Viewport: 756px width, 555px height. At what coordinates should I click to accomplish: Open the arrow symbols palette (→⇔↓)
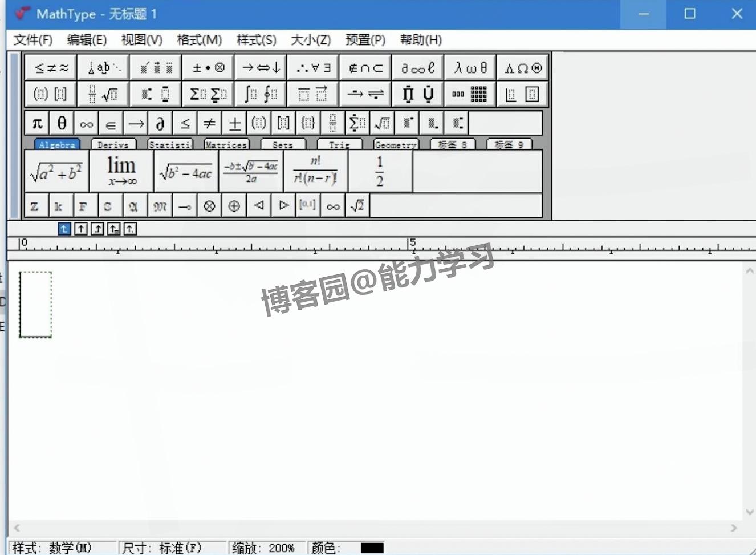(x=261, y=68)
